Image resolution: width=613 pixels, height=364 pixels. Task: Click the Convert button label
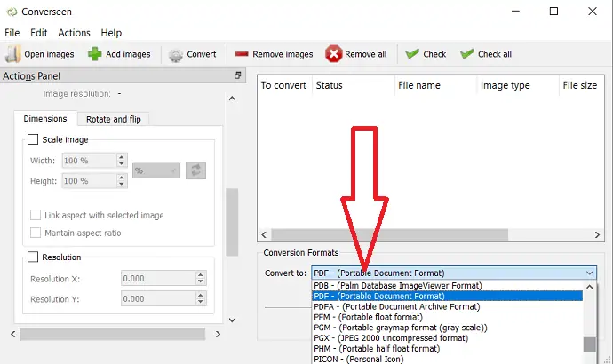click(202, 54)
